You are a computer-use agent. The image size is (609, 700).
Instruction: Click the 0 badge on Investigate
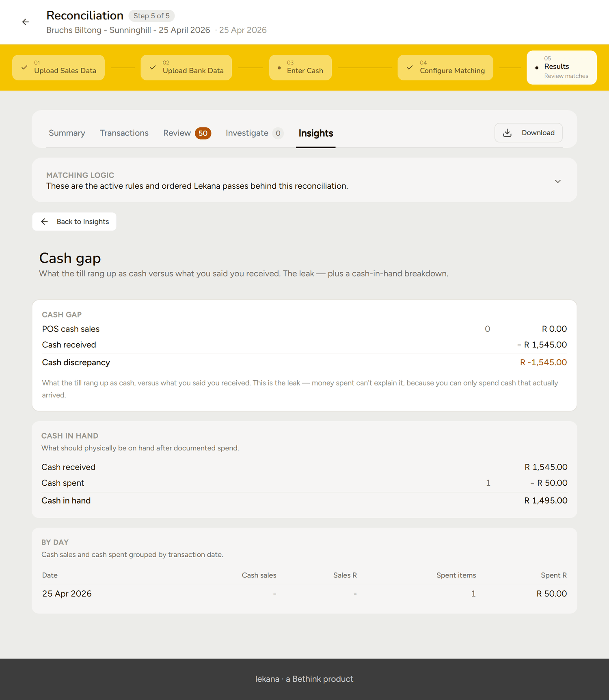click(x=278, y=133)
